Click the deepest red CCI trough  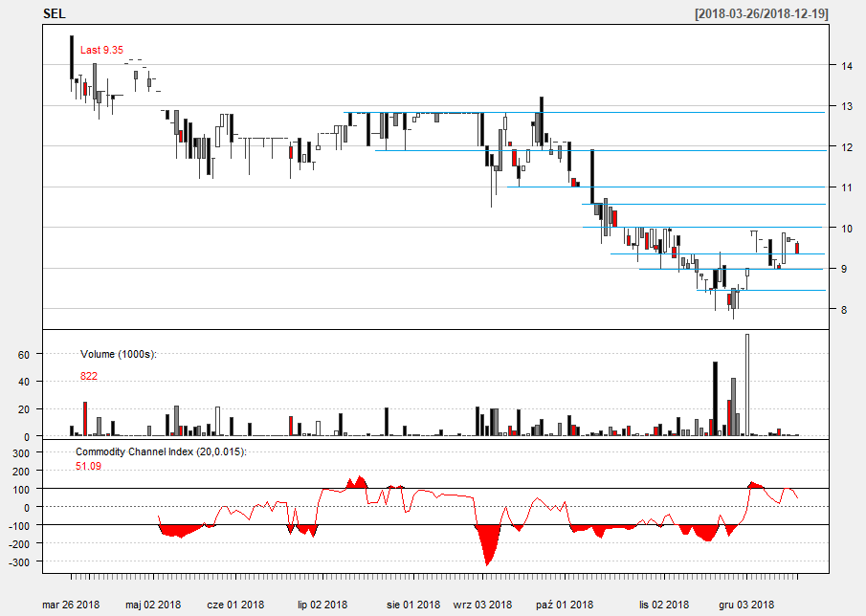tap(487, 546)
